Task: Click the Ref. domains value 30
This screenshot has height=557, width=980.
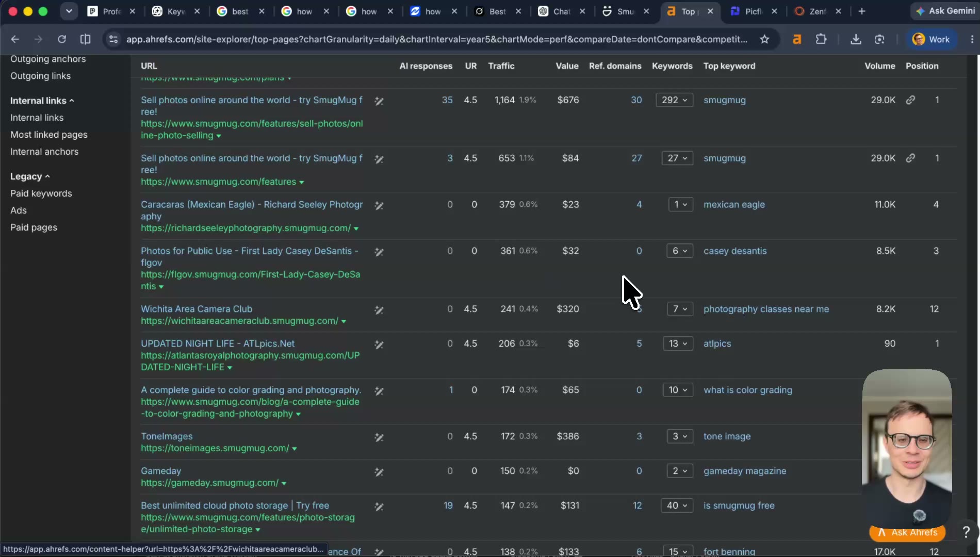Action: pyautogui.click(x=636, y=100)
